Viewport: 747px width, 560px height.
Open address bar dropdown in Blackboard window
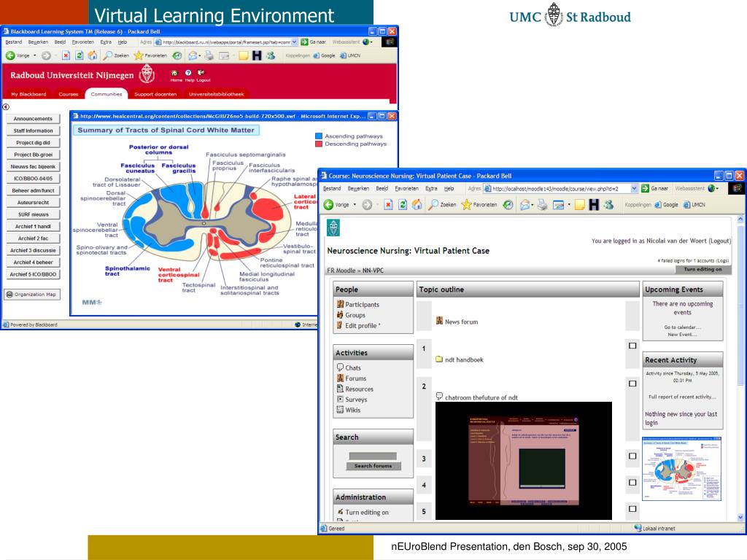pos(295,42)
